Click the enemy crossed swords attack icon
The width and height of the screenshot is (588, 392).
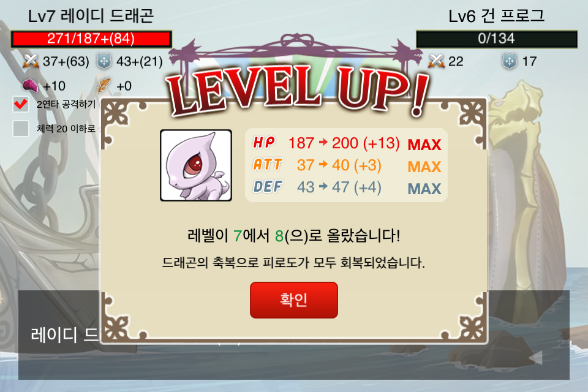(436, 61)
